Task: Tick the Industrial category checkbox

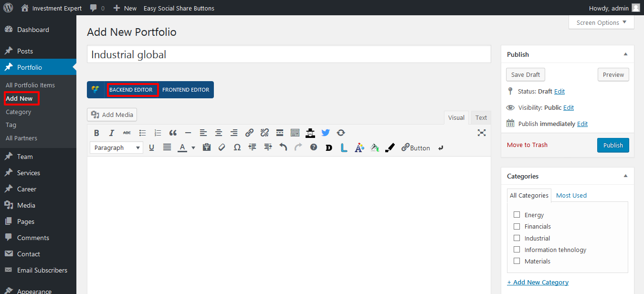Action: point(517,238)
